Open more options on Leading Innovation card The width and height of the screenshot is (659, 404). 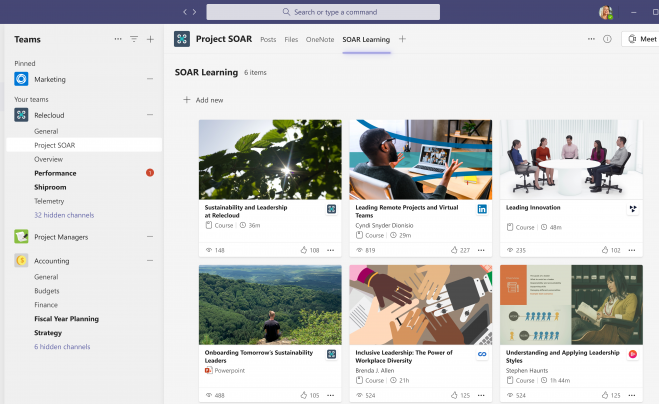coord(632,250)
